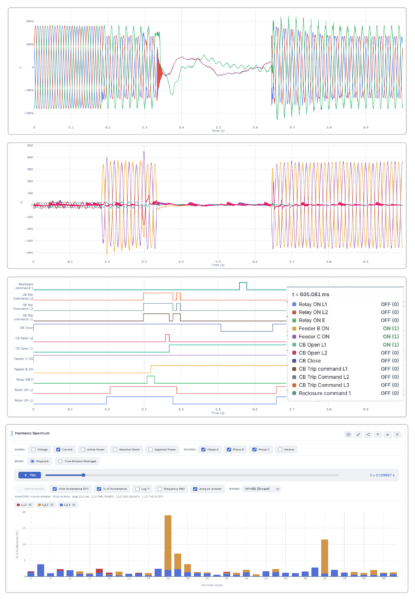Click the Feeder B ON row in tooltip
Viewport: 415px width, 600px height.
click(345, 328)
